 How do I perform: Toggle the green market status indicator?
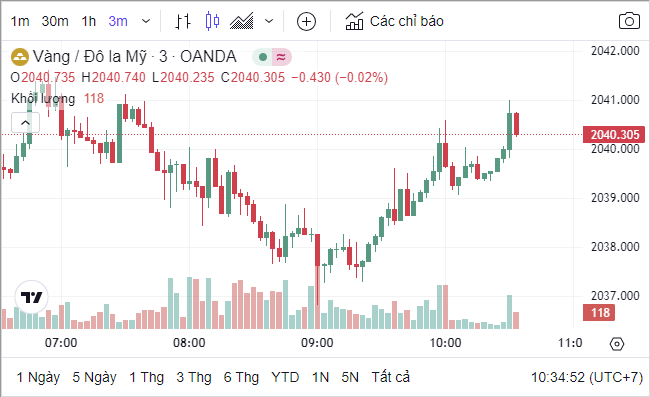coord(262,57)
